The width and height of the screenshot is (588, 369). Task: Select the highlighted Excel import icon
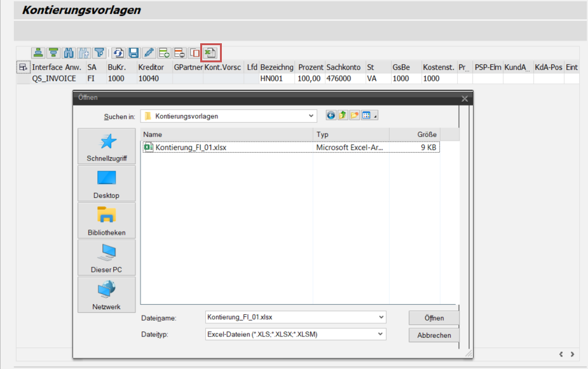click(210, 53)
